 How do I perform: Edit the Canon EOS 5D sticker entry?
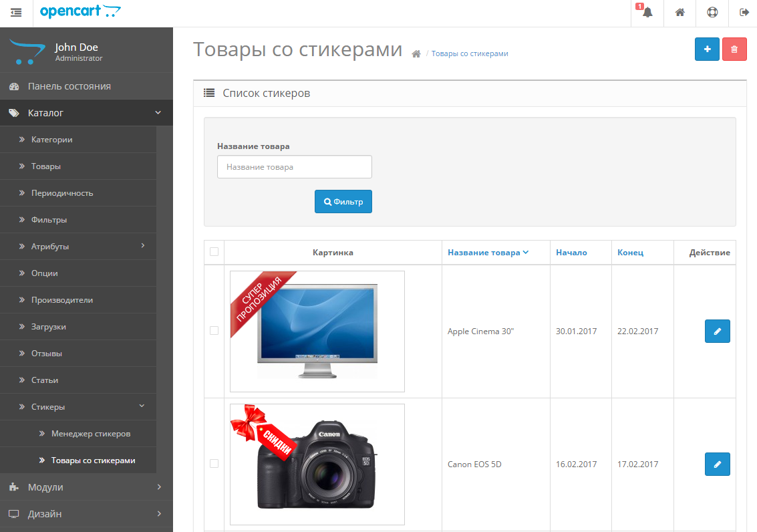[x=717, y=464]
